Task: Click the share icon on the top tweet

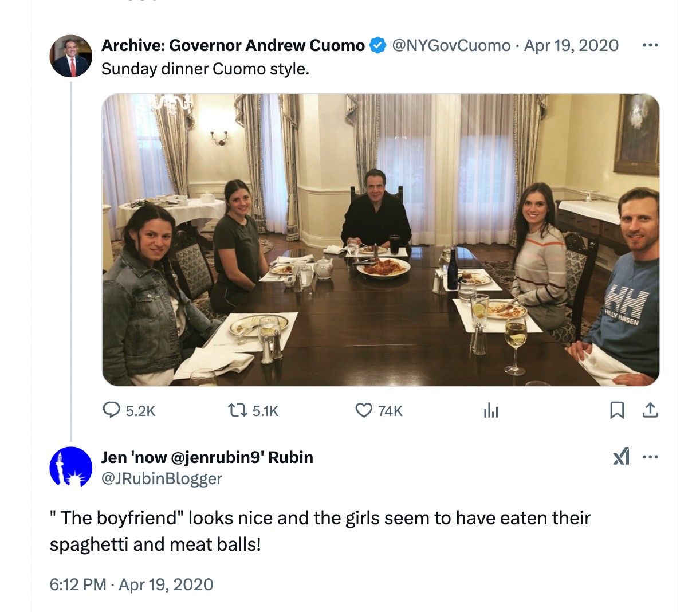Action: [x=650, y=410]
